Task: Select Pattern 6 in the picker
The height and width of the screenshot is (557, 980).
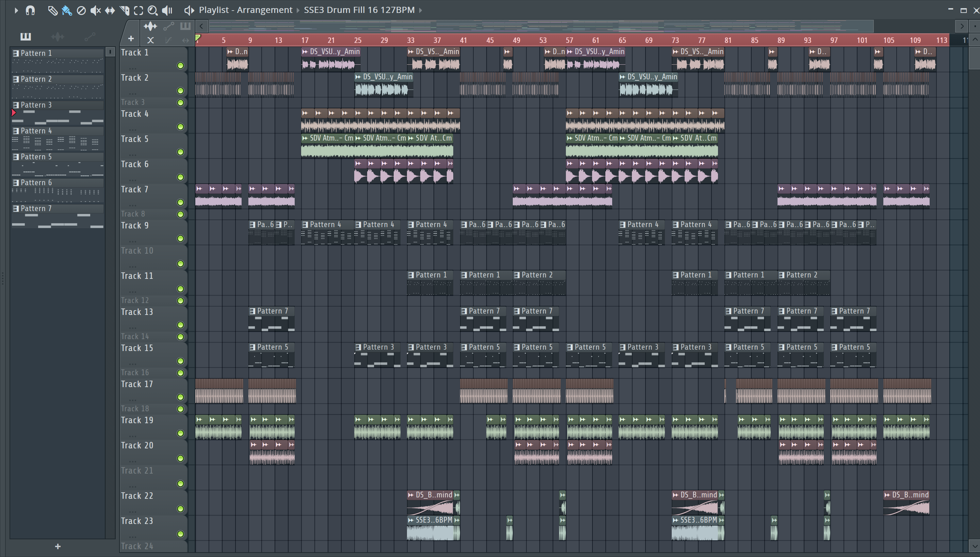Action: point(58,190)
